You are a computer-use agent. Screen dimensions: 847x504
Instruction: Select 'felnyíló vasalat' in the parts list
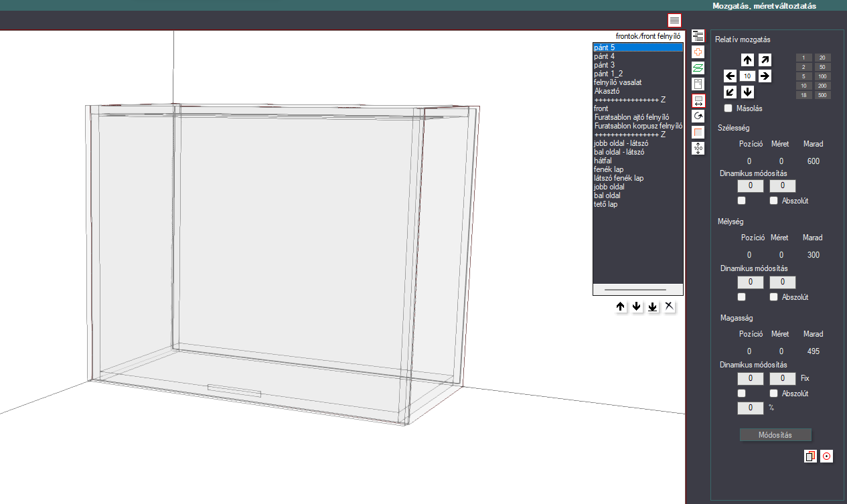[x=618, y=82]
